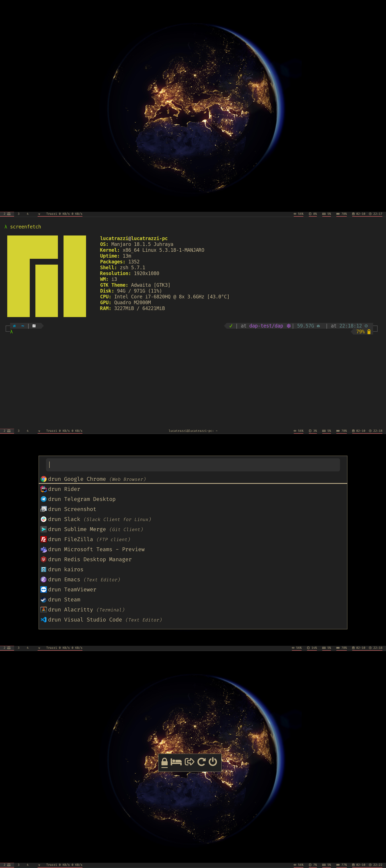Screen dimensions: 386x868
Task: Click the suspend bed icon
Action: (x=176, y=762)
